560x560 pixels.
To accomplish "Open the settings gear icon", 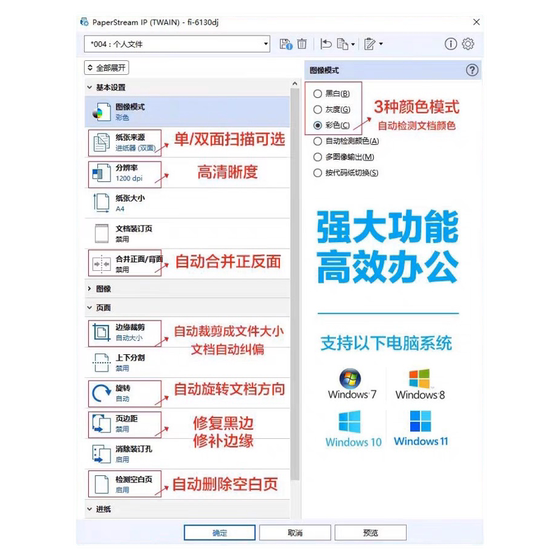I will (468, 44).
